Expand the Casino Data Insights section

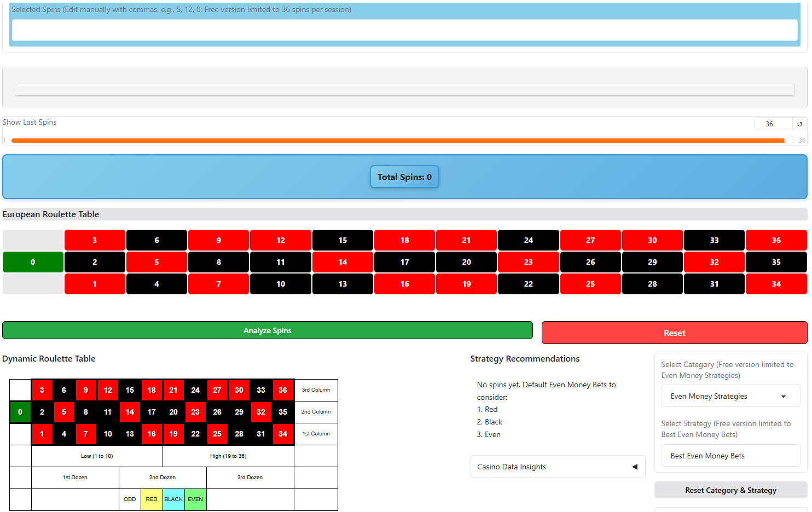coord(558,467)
